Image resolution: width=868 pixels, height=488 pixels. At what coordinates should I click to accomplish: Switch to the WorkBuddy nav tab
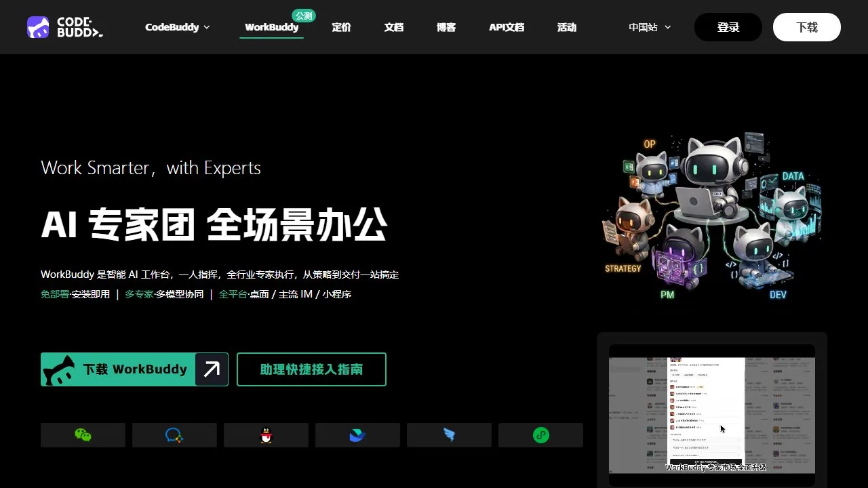(271, 27)
